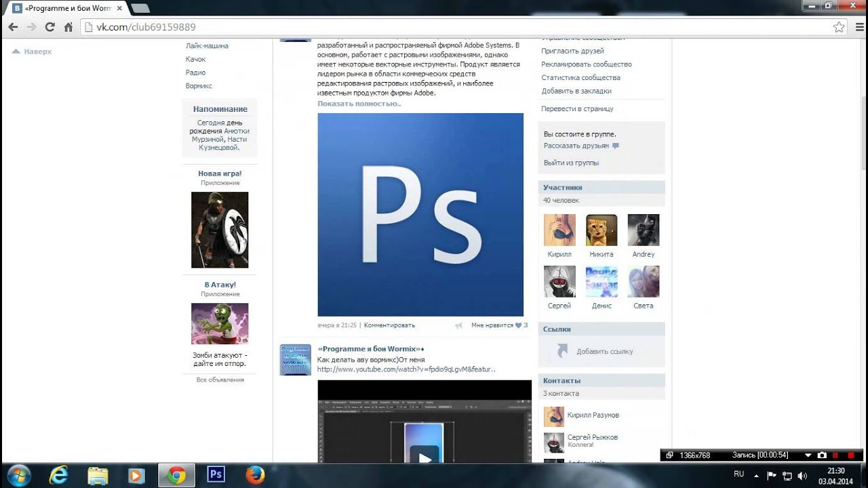Click Рассказать друзьям share link

(x=576, y=146)
